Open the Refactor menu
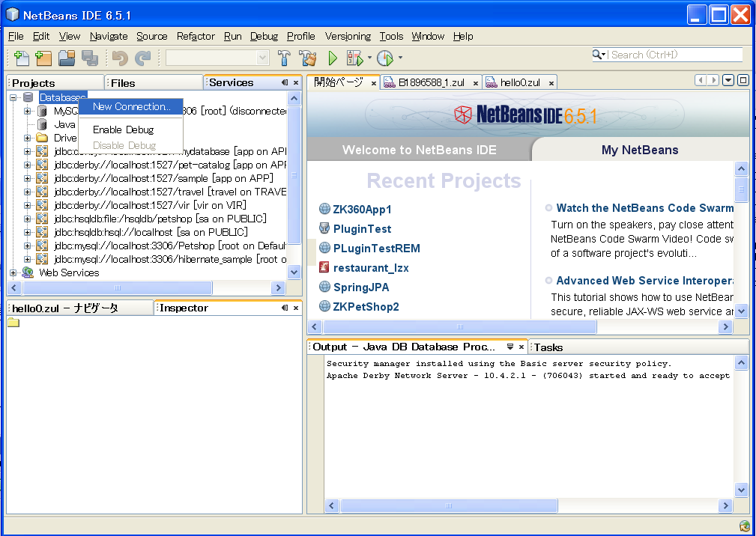 pos(196,36)
